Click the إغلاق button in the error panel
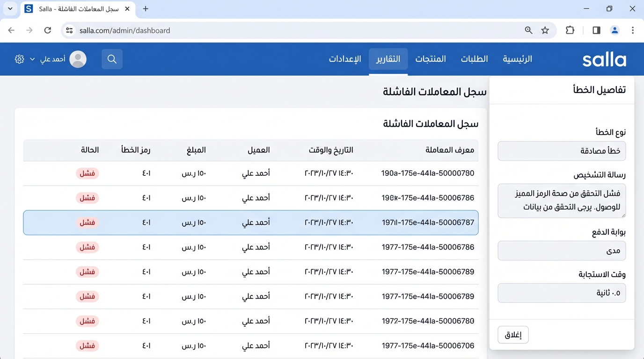Image resolution: width=644 pixels, height=359 pixels. [x=512, y=334]
